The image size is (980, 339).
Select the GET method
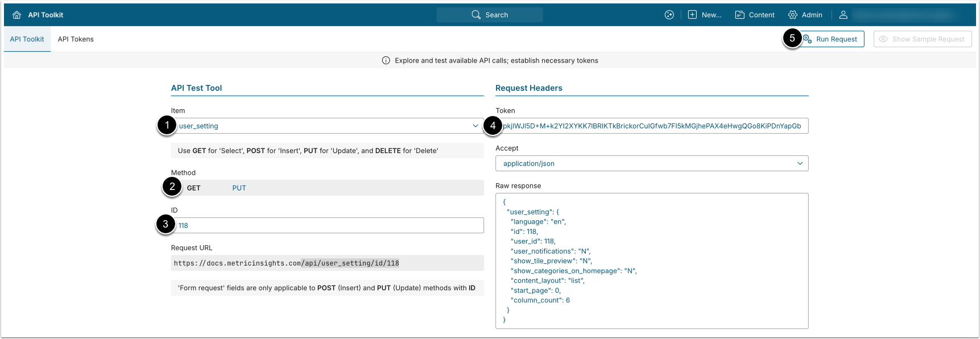point(194,188)
